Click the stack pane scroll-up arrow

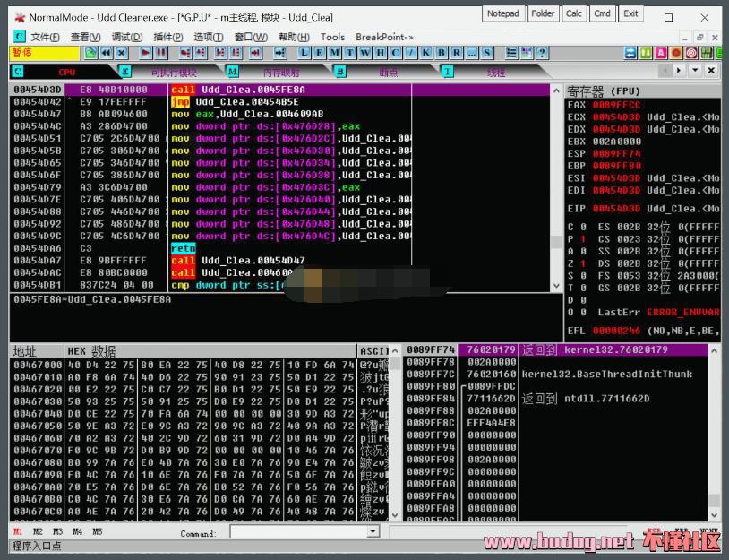(715, 350)
